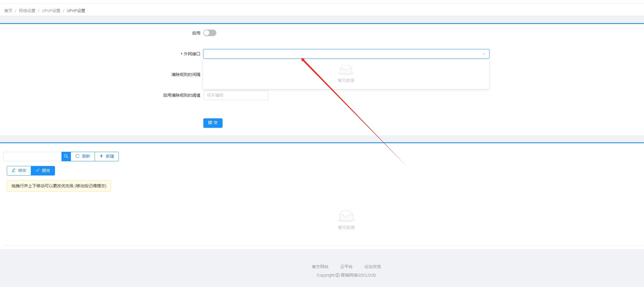Screen dimensions: 644x287
Task: Click the yellow drag-priority hint notice
Action: [59, 186]
